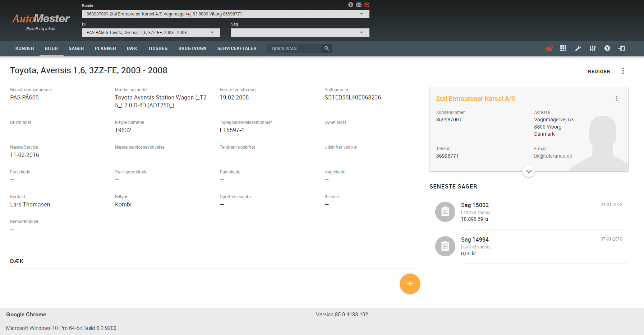The width and height of the screenshot is (644, 335).
Task: Click the bk@tolerance.dk email link
Action: [x=553, y=156]
